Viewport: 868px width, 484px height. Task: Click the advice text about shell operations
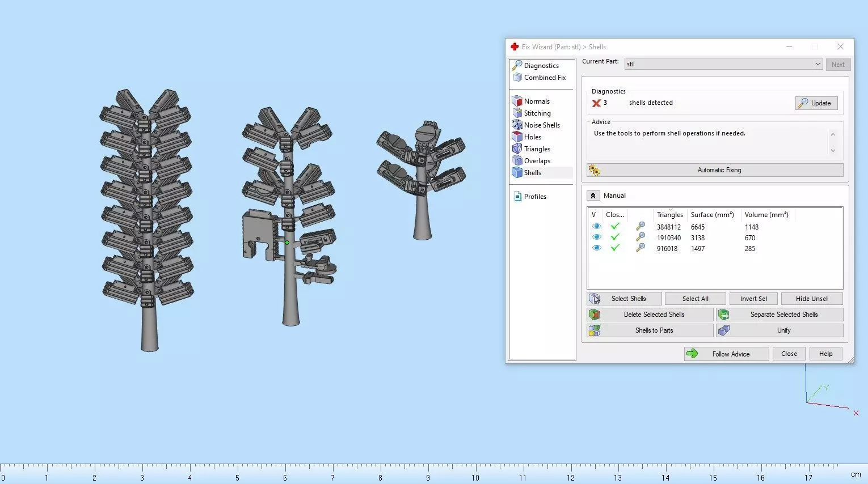pos(669,134)
